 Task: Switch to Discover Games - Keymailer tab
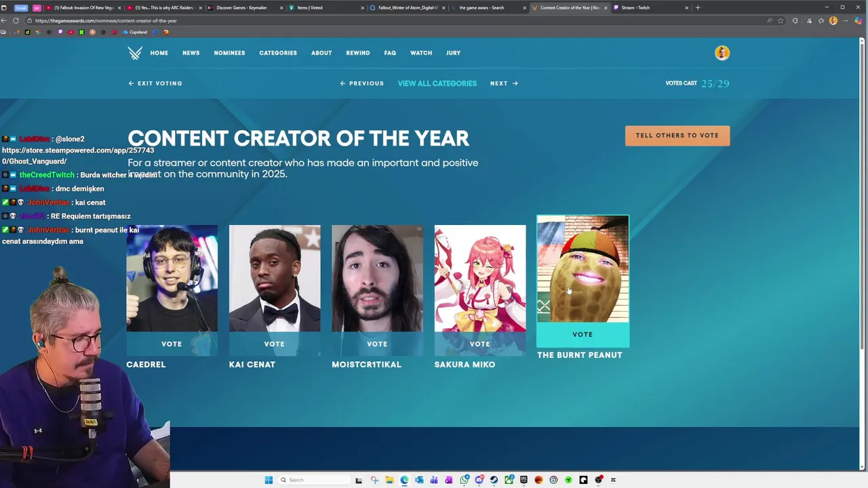click(244, 7)
